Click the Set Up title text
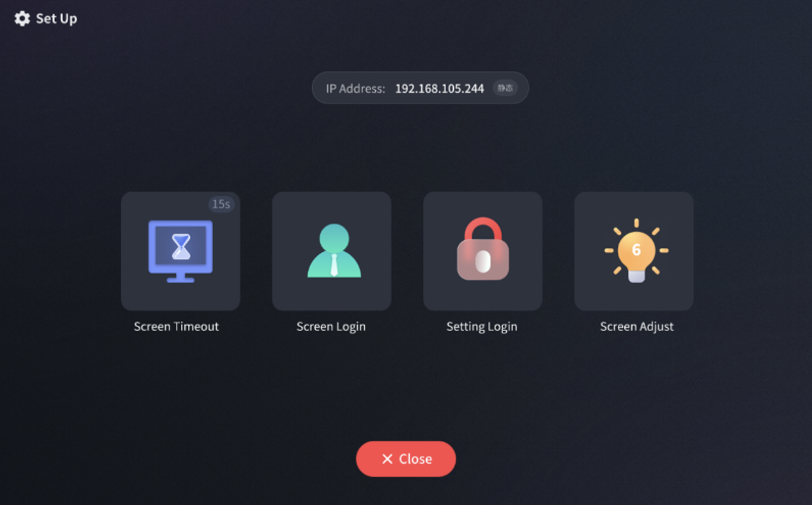This screenshot has height=505, width=812. [56, 18]
